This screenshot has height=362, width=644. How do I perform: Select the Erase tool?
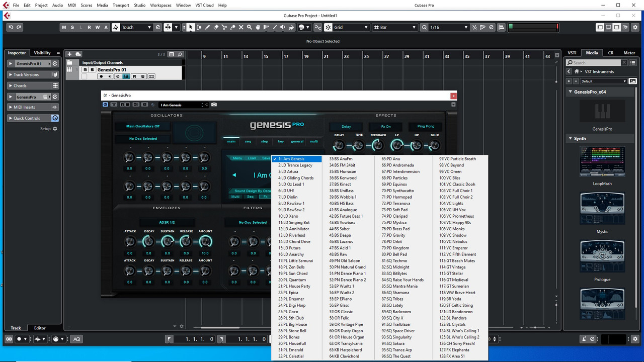(216, 27)
